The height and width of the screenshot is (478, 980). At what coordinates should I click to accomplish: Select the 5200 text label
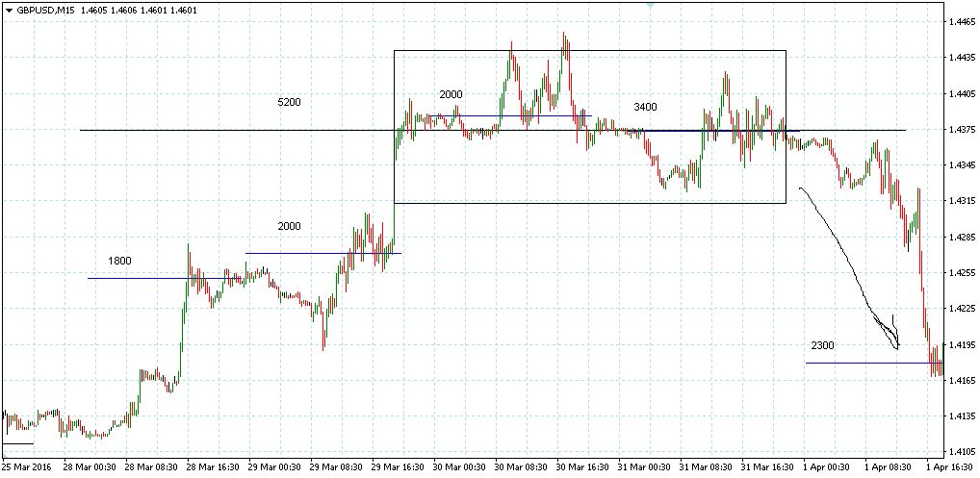click(x=290, y=102)
